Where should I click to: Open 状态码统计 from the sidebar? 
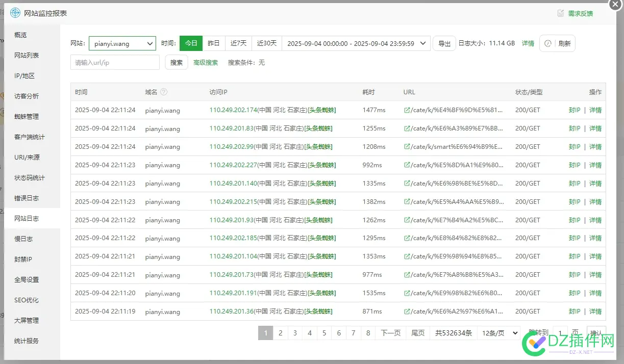pyautogui.click(x=30, y=177)
